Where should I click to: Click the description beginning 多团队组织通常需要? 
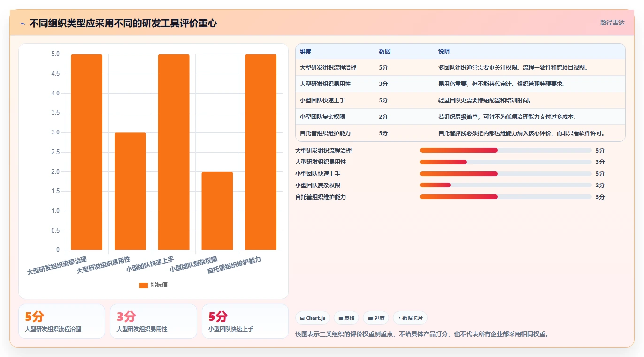(513, 68)
